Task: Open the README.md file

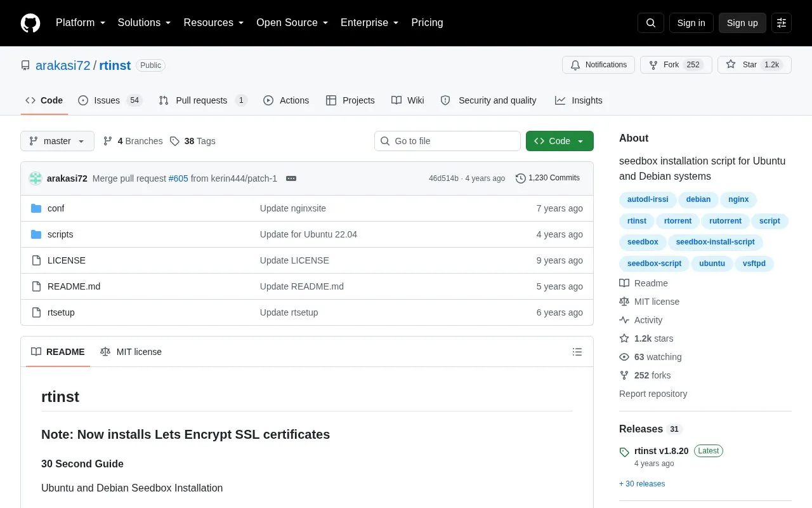Action: point(74,286)
